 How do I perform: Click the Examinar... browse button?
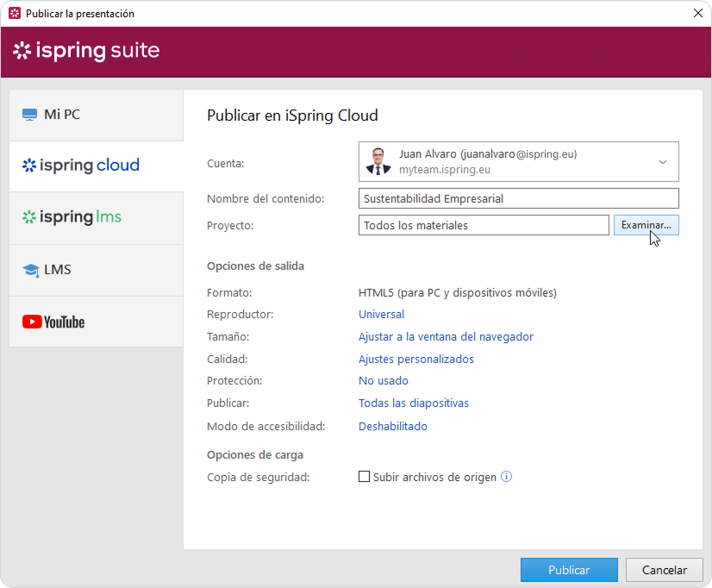coord(646,225)
